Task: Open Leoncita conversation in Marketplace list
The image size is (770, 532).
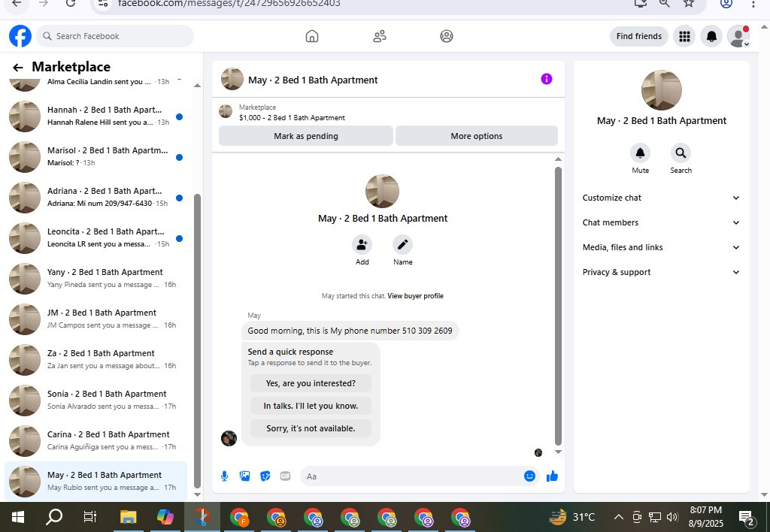Action: point(95,238)
